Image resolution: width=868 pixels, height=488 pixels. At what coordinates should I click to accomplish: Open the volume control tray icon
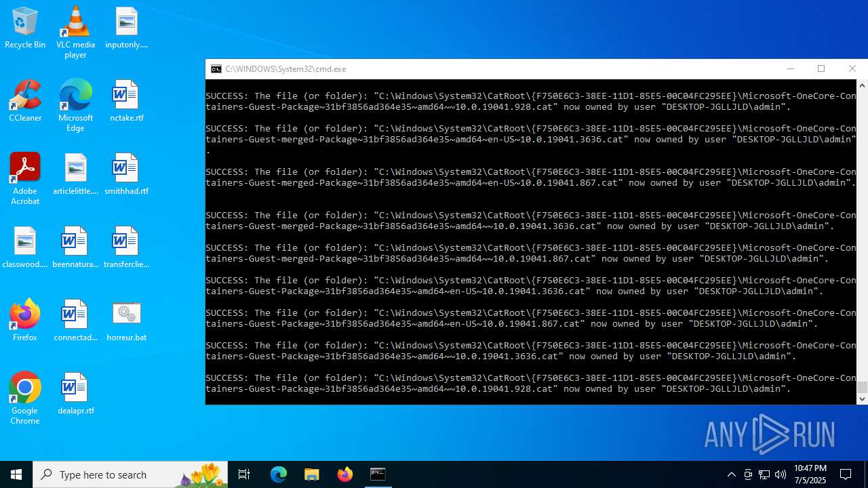pos(781,474)
